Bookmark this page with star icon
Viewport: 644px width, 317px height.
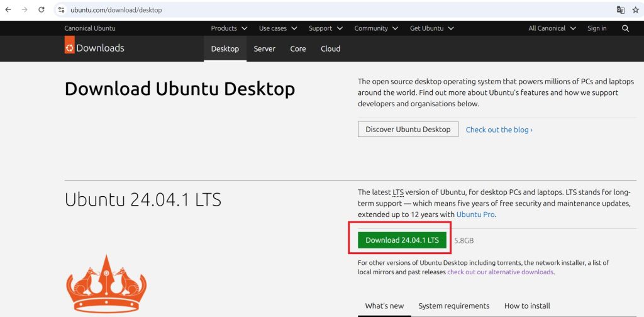[635, 10]
